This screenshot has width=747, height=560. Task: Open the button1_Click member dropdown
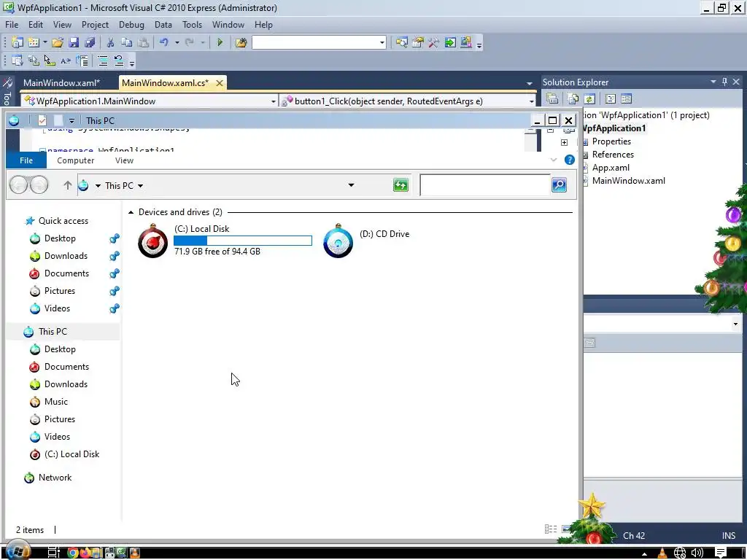[x=531, y=101]
